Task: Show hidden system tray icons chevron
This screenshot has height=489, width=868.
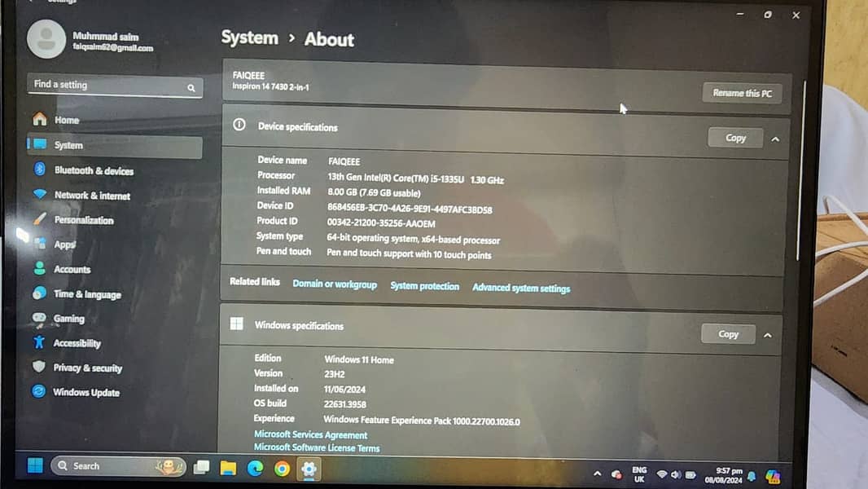Action: (x=598, y=474)
